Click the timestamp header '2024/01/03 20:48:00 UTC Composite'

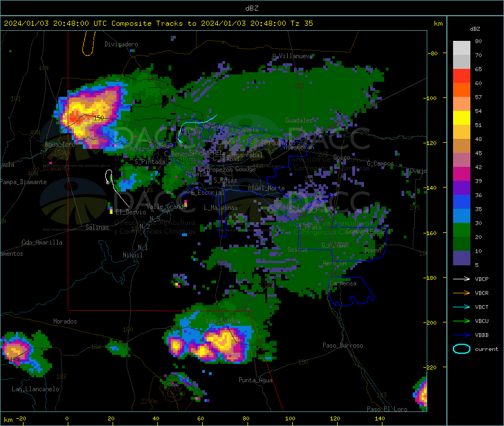(x=77, y=24)
